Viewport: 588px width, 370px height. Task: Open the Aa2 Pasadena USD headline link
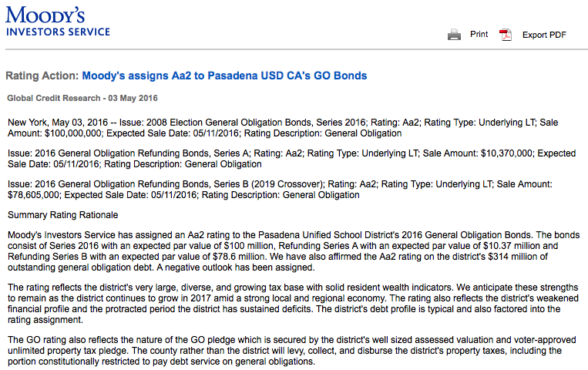coord(224,76)
